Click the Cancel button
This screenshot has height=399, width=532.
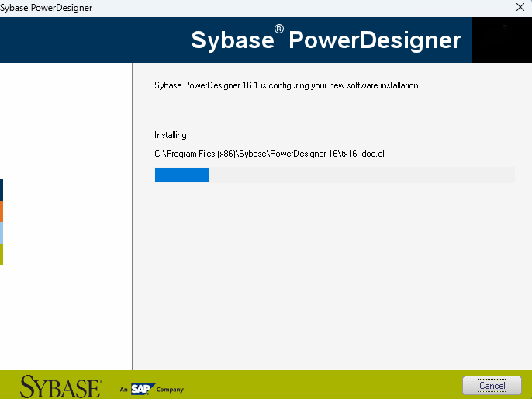(492, 385)
